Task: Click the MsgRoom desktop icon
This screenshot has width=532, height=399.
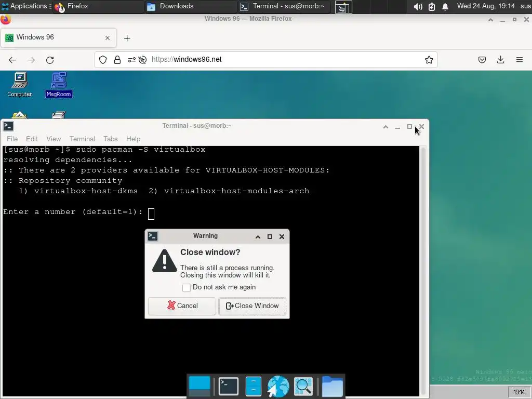Action: click(59, 85)
